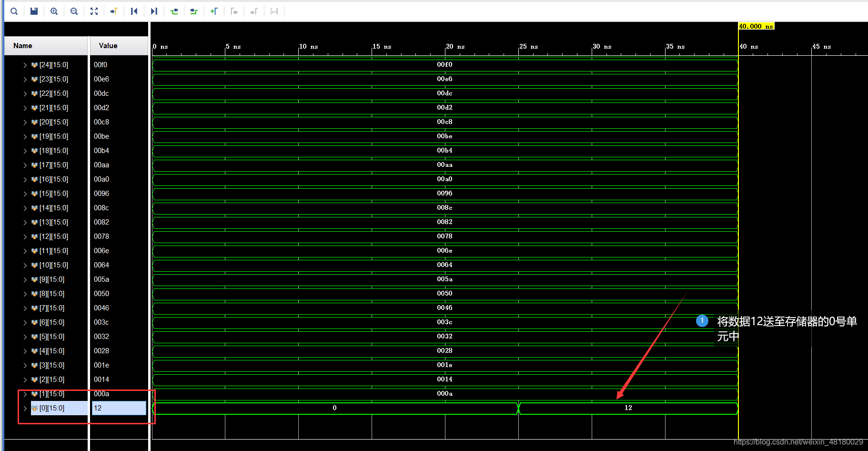Expand the [2][15:0] bus
Screen dimensions: 868x451
[x=25, y=379]
